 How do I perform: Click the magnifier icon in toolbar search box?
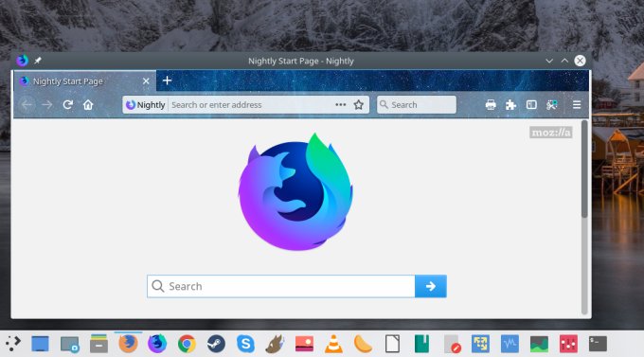[x=384, y=105]
